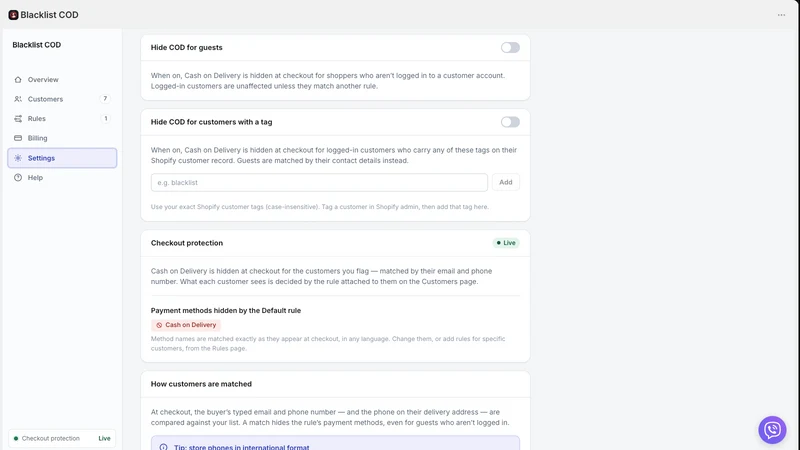800x450 pixels.
Task: Click the info icon beside the international format tip
Action: pyautogui.click(x=163, y=447)
